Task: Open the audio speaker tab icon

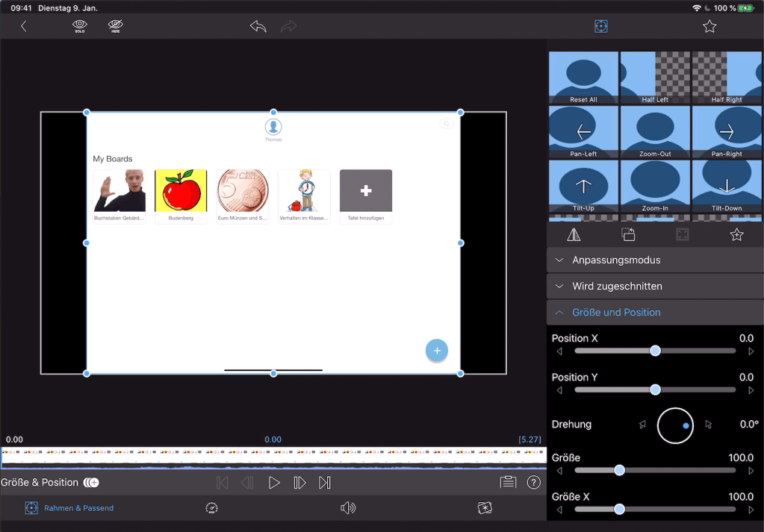Action: click(x=347, y=508)
